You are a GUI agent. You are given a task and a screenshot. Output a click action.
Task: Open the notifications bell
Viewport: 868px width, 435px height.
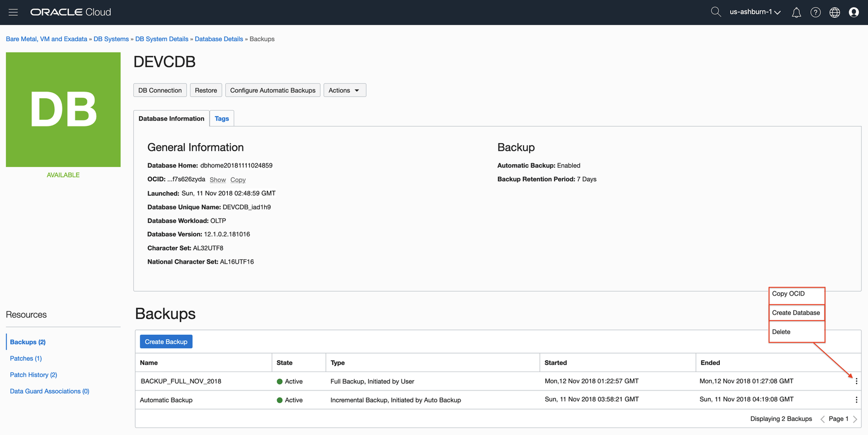[x=796, y=12]
